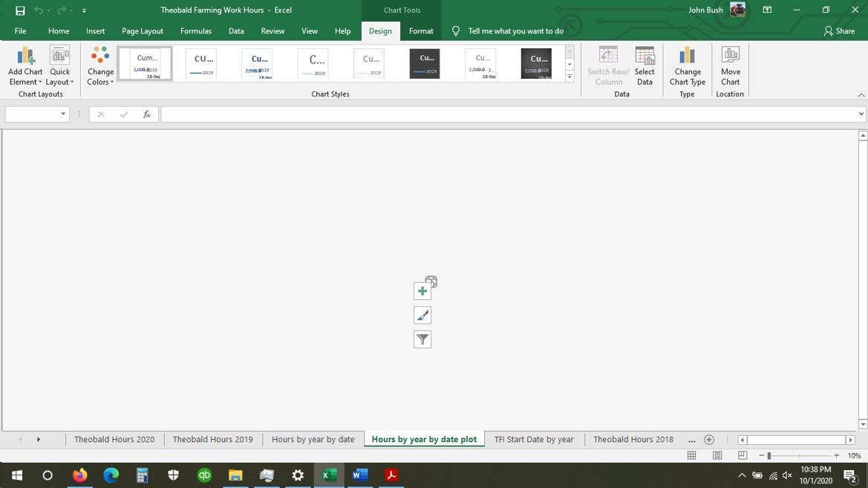Click the next sheet navigation arrow
The width and height of the screenshot is (868, 488).
coord(38,439)
